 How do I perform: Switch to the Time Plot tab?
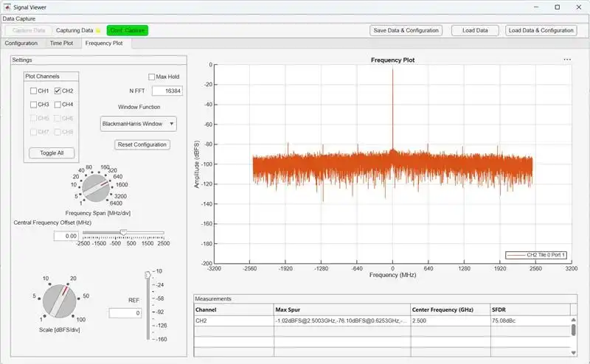point(61,43)
